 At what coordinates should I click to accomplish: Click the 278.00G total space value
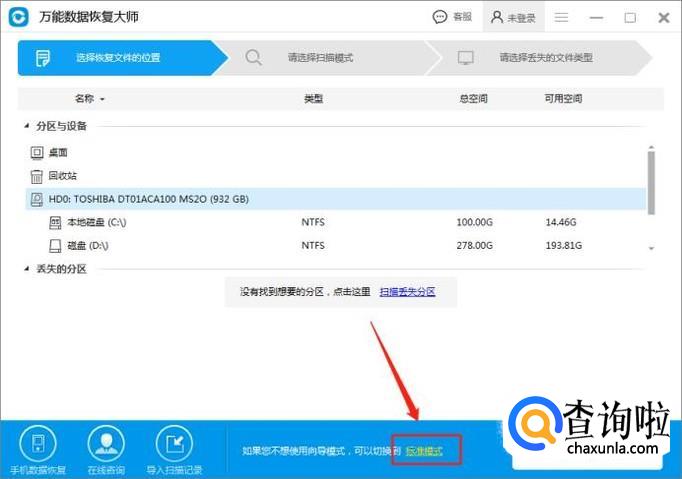(475, 245)
